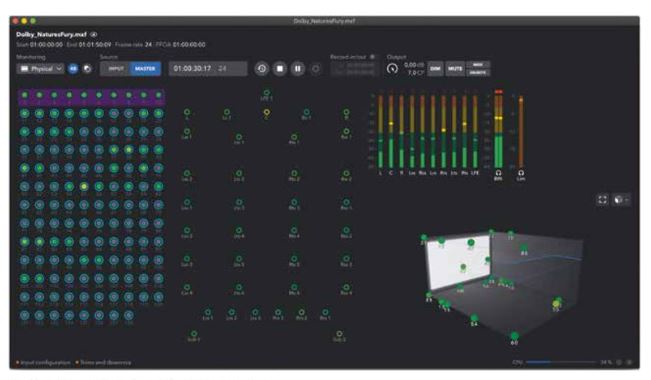This screenshot has width=651, height=380.
Task: Pause playback of the master file
Action: tap(298, 69)
